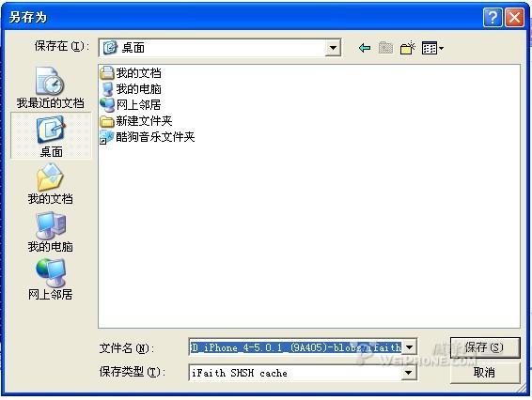The width and height of the screenshot is (532, 400).
Task: Click the 保存 button
Action: (485, 347)
